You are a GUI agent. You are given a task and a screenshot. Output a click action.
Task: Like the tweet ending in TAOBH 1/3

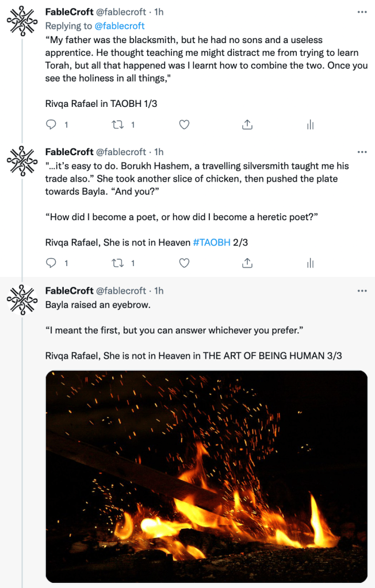click(x=184, y=124)
